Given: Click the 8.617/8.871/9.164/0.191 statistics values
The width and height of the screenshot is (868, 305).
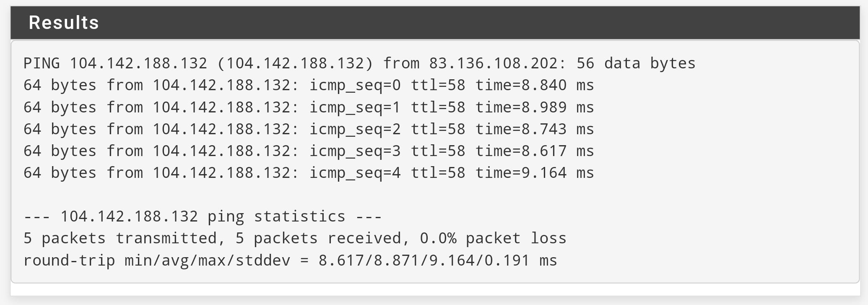Looking at the screenshot, I should tap(424, 261).
